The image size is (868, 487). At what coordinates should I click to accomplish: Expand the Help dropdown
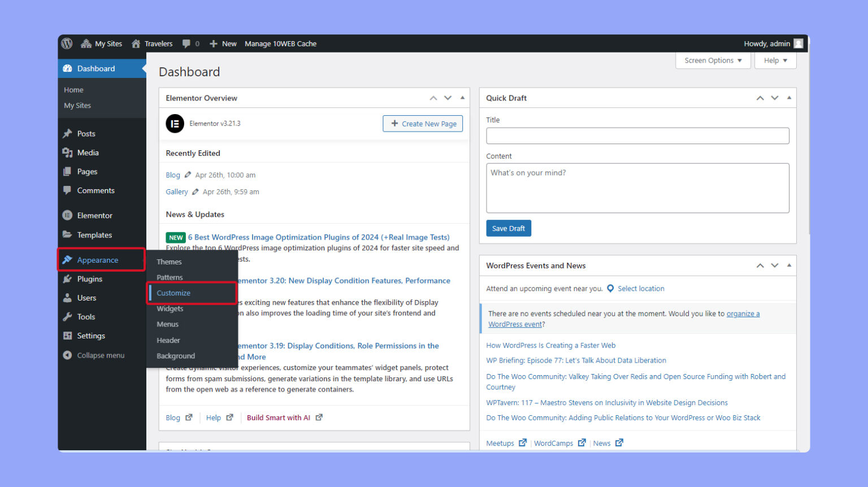click(x=775, y=60)
